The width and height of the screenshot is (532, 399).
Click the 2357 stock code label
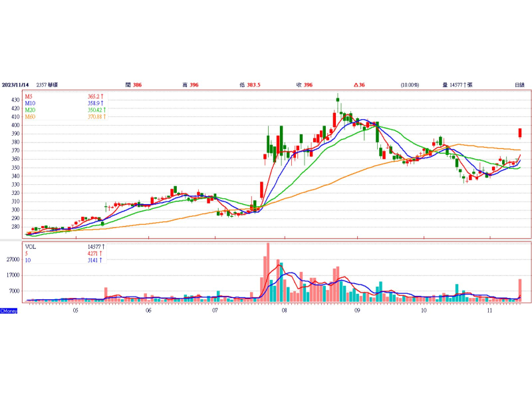[42, 85]
